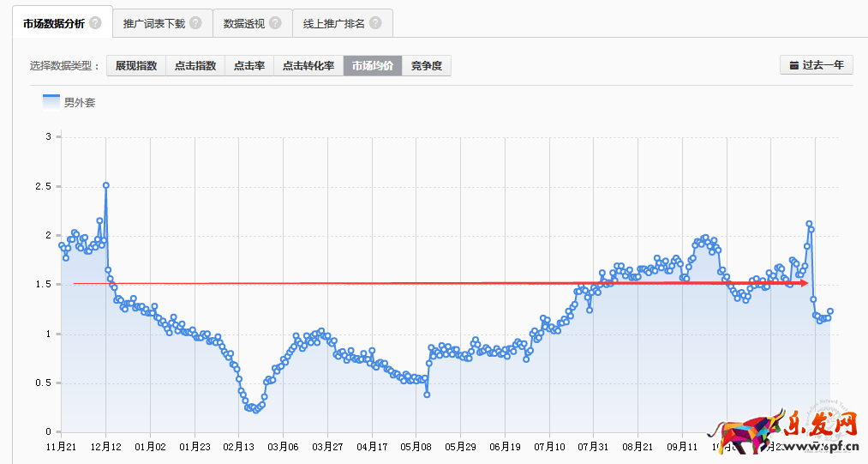
Task: Open the 过去一年 date range dropdown
Action: point(817,65)
